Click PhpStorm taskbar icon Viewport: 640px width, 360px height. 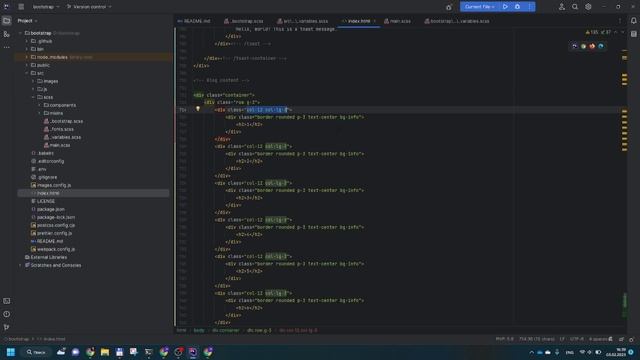pyautogui.click(x=193, y=352)
